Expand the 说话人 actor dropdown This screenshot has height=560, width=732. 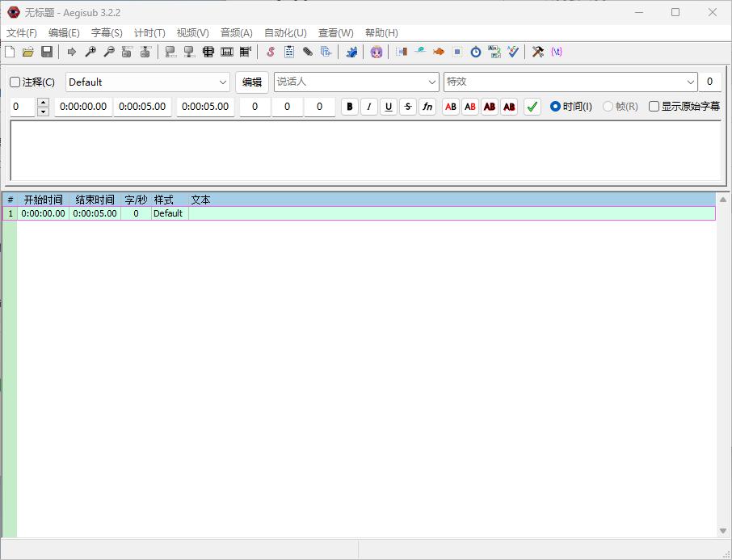pyautogui.click(x=432, y=82)
